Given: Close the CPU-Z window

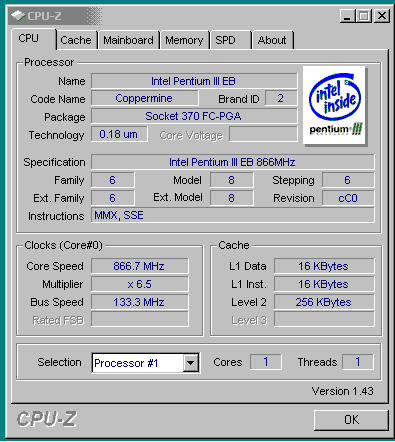Looking at the screenshot, I should [x=382, y=16].
